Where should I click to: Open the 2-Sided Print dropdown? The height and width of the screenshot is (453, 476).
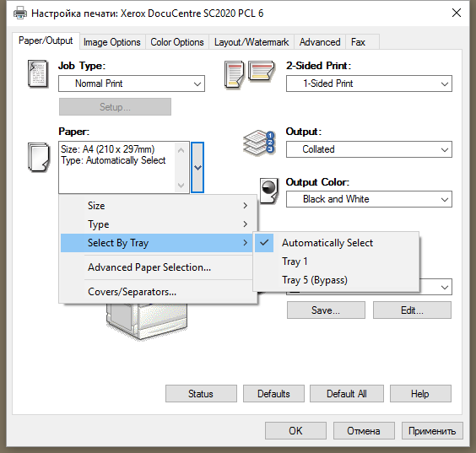[369, 84]
